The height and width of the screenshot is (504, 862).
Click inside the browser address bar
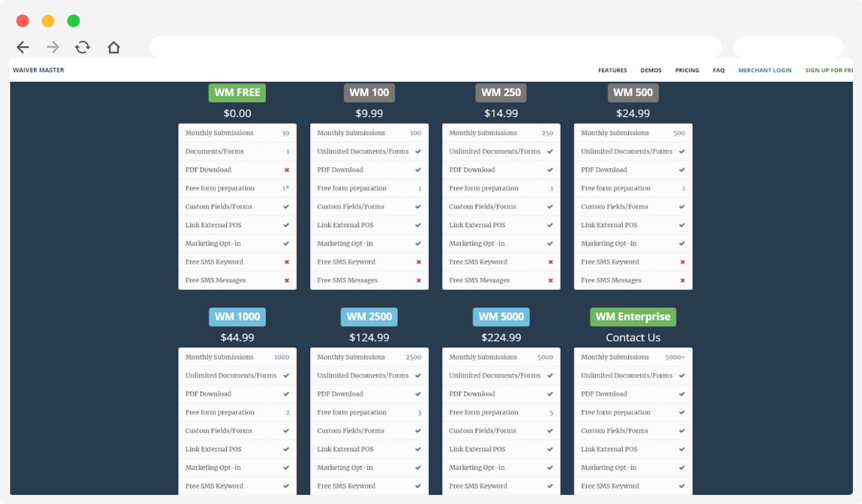(x=436, y=47)
